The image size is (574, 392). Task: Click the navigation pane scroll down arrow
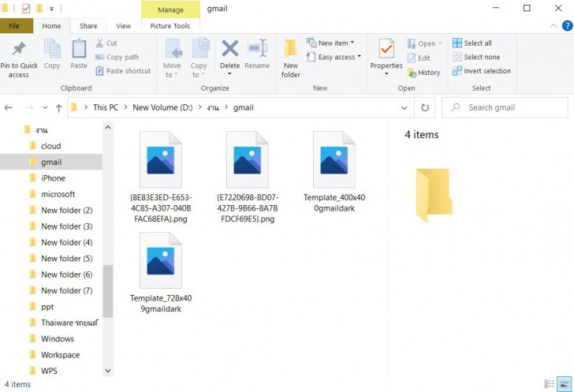(107, 371)
